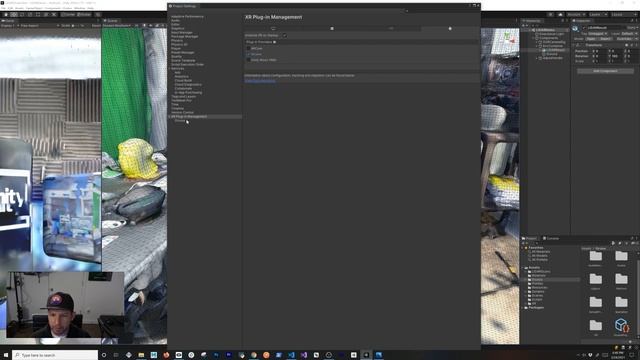The height and width of the screenshot is (360, 640).
Task: Switch to the Inspector tab
Action: click(582, 20)
